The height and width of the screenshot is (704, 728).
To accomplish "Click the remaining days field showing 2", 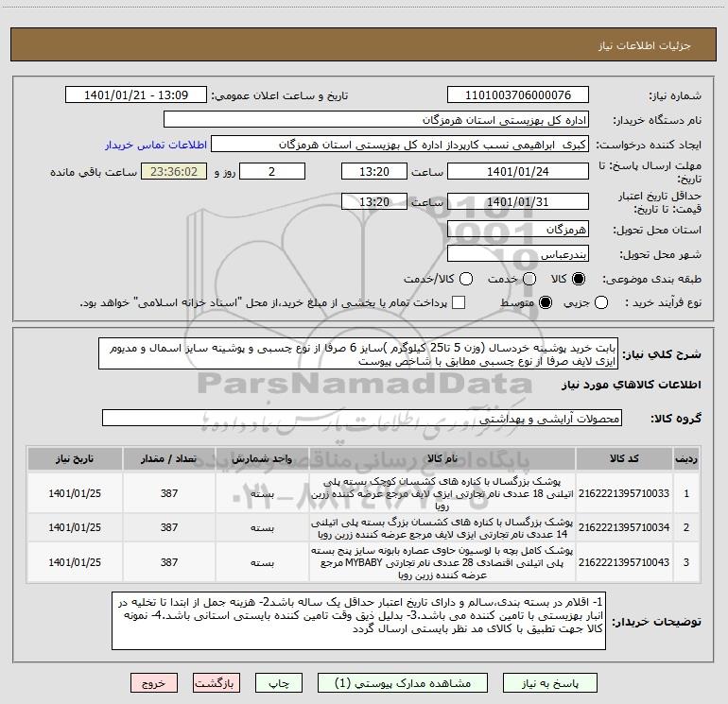I will click(x=272, y=171).
